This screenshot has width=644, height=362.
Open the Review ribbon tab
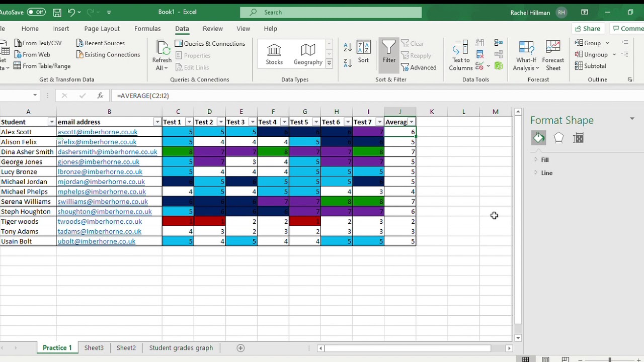pyautogui.click(x=213, y=29)
